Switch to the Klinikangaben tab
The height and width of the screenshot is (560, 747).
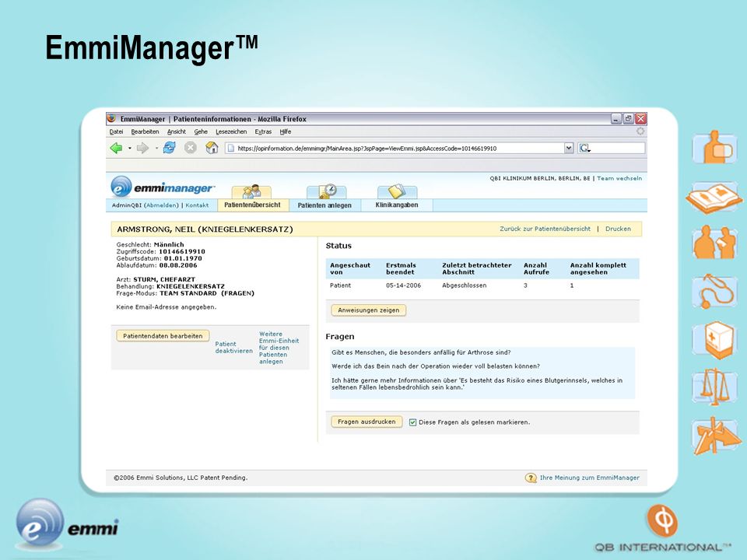coord(397,205)
